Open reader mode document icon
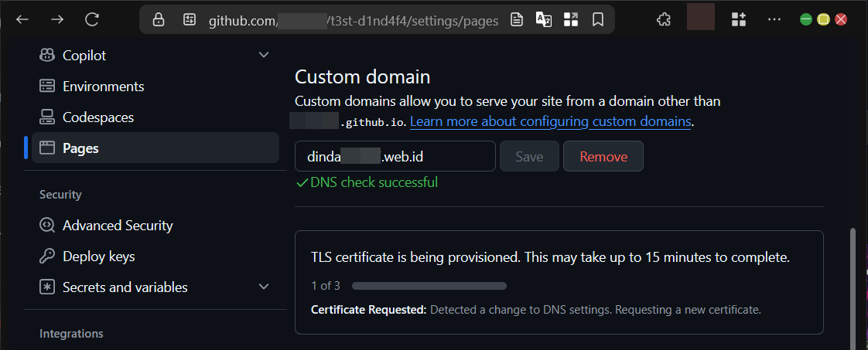 tap(517, 20)
